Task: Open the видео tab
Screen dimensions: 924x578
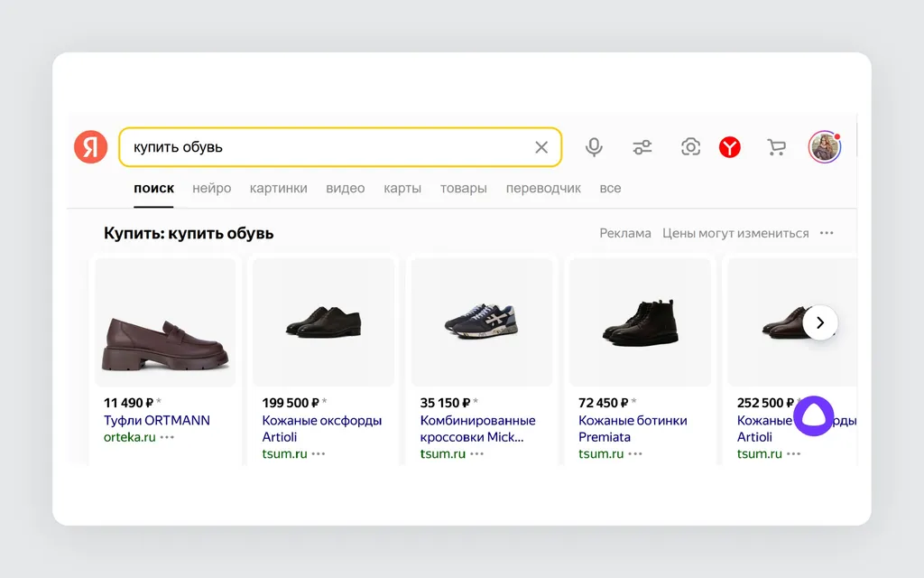Action: pos(346,188)
